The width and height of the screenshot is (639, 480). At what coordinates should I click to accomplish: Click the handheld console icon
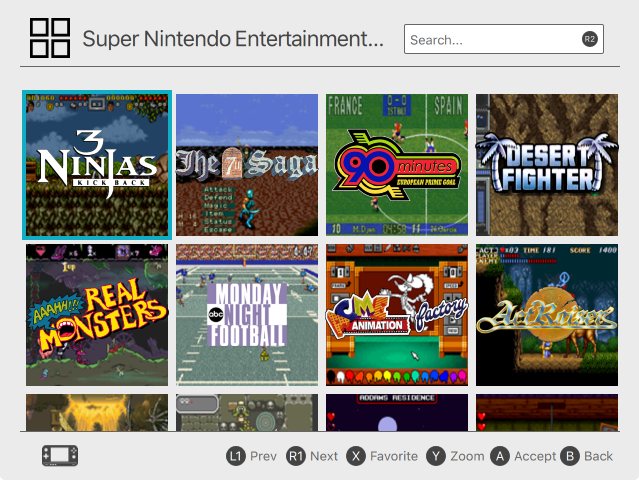click(x=60, y=456)
